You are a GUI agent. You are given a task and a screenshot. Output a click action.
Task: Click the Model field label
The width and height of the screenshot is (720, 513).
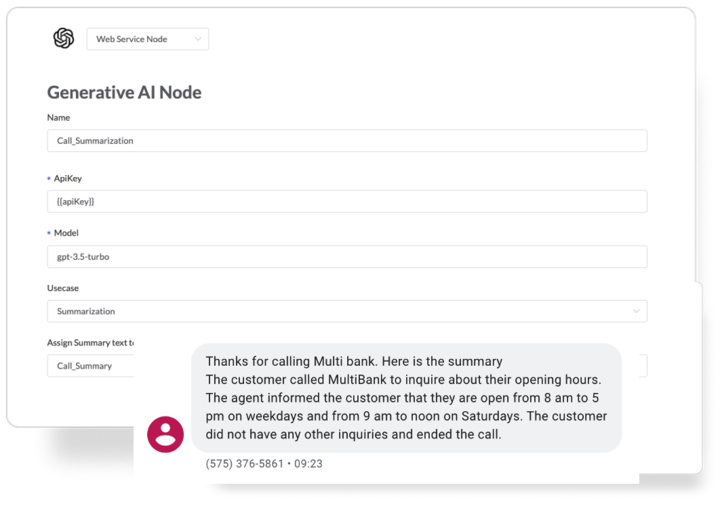pos(66,233)
